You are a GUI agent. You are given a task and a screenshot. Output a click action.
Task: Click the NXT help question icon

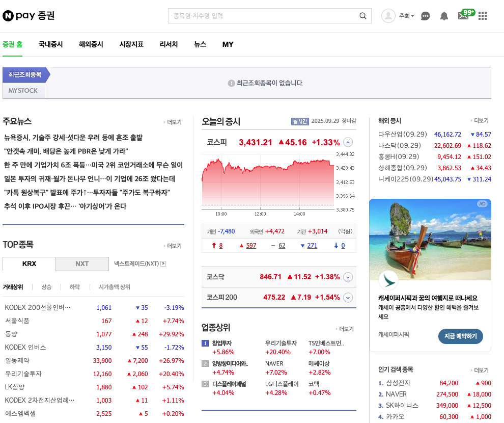click(x=163, y=264)
